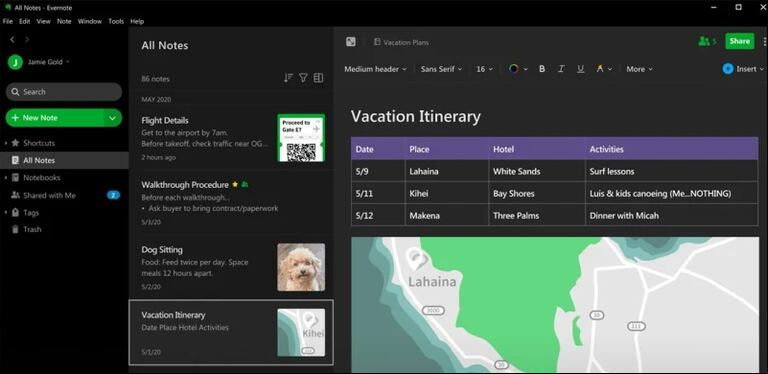Open the Window menu

point(90,22)
